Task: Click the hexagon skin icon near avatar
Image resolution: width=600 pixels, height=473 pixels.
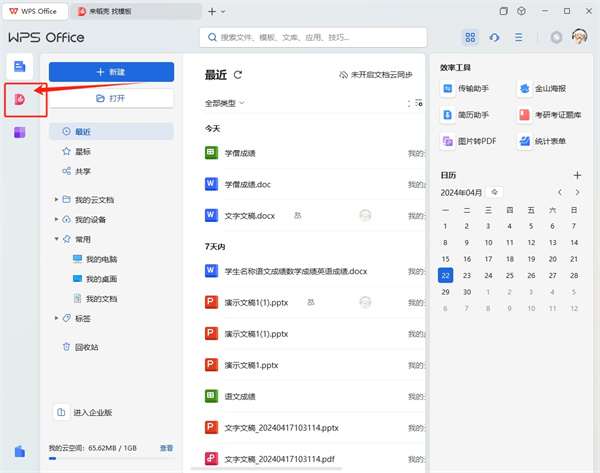Action: [x=556, y=38]
